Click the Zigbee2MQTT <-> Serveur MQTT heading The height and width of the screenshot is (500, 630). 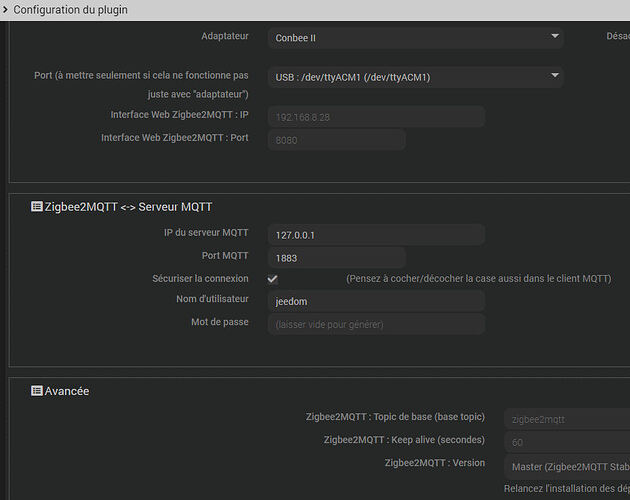click(128, 207)
